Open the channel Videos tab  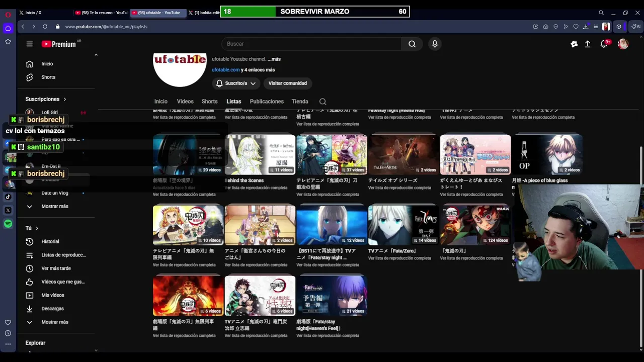coord(185,102)
